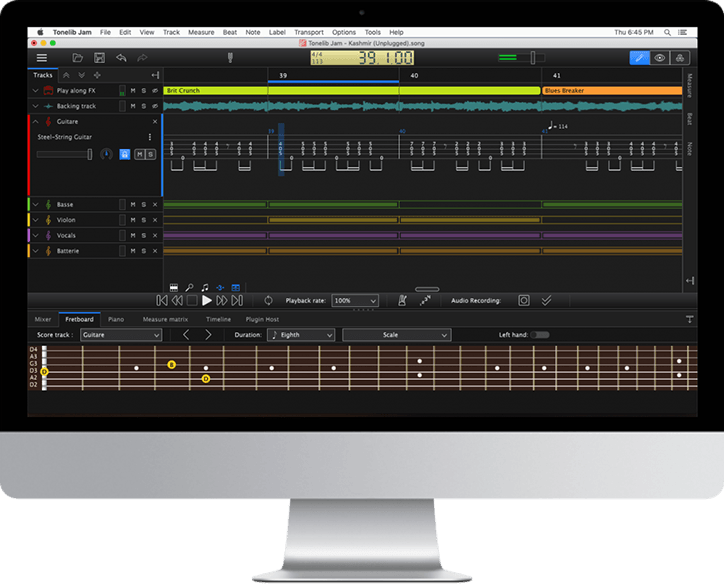Click the save song floppy icon
The image size is (724, 584).
point(99,58)
